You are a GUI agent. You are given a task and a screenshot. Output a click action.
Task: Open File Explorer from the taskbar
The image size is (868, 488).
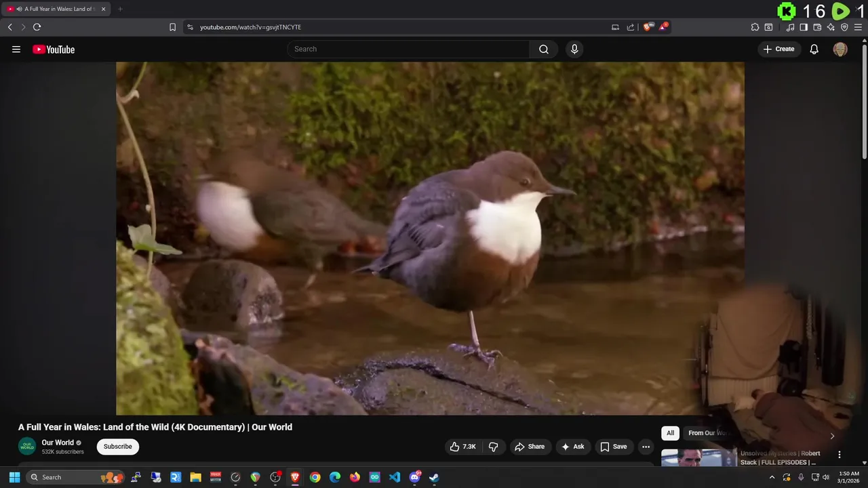[195, 477]
